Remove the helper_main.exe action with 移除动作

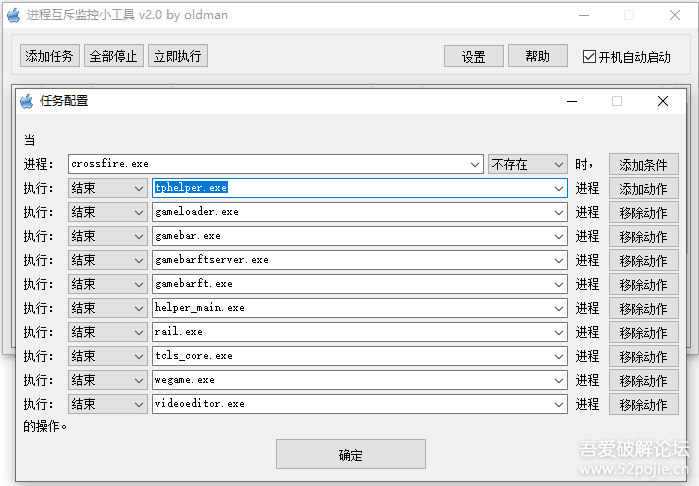click(643, 309)
